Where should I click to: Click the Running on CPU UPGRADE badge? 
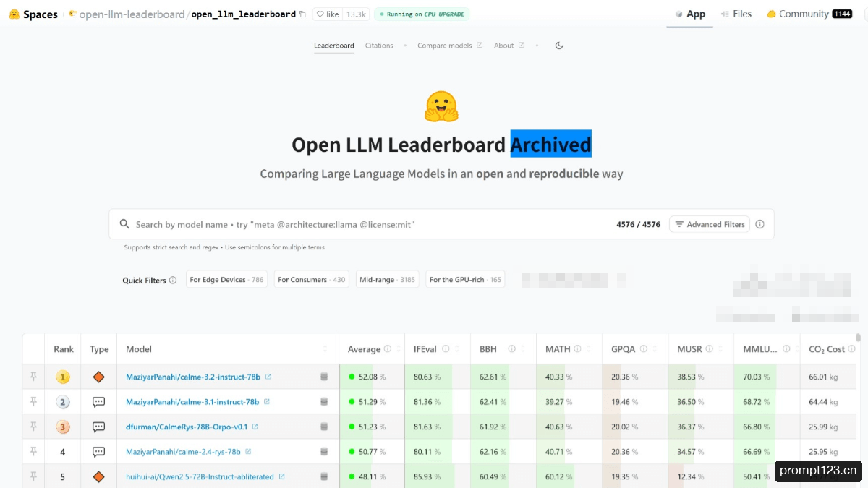pos(422,14)
